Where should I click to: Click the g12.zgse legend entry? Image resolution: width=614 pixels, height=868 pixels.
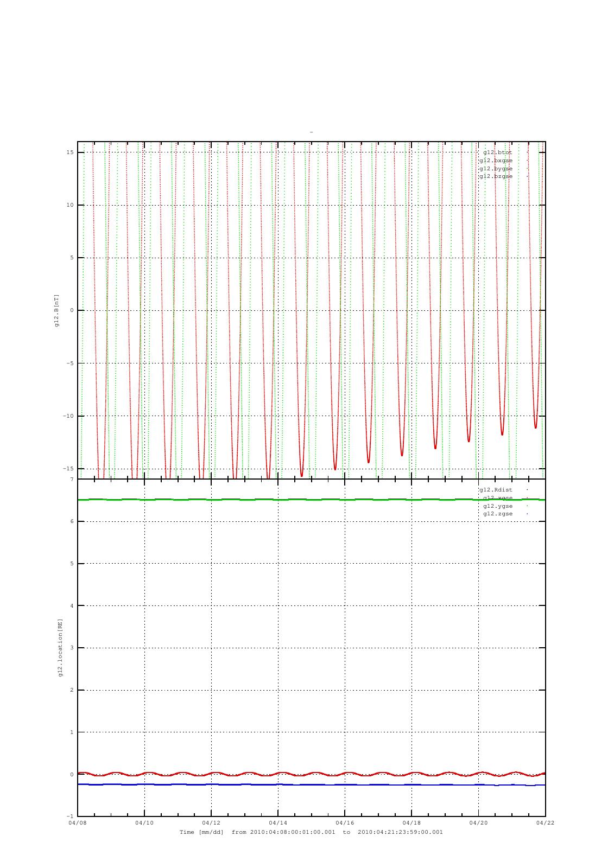[x=497, y=514]
